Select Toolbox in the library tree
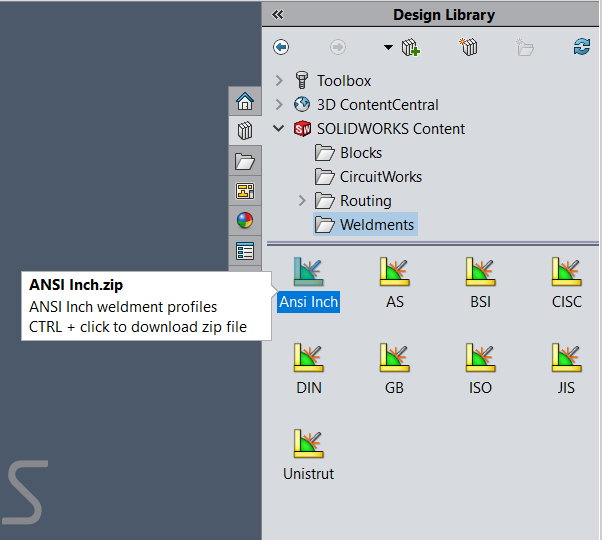The height and width of the screenshot is (540, 602). (x=344, y=81)
